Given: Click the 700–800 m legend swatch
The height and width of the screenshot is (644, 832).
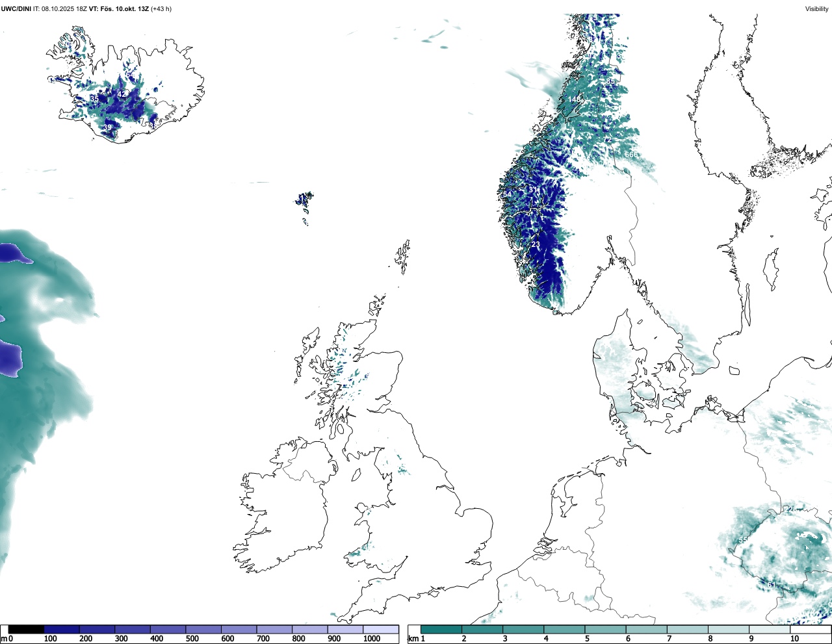Looking at the screenshot, I should pyautogui.click(x=274, y=629).
